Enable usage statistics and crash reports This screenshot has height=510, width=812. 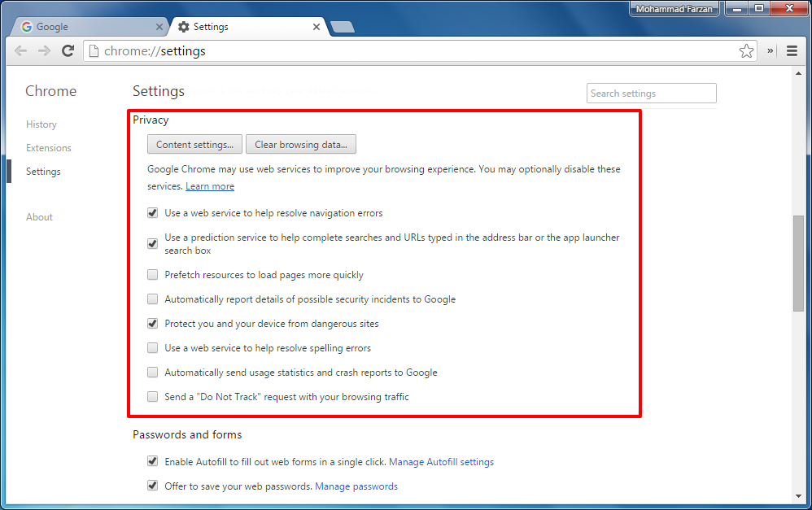pyautogui.click(x=152, y=373)
